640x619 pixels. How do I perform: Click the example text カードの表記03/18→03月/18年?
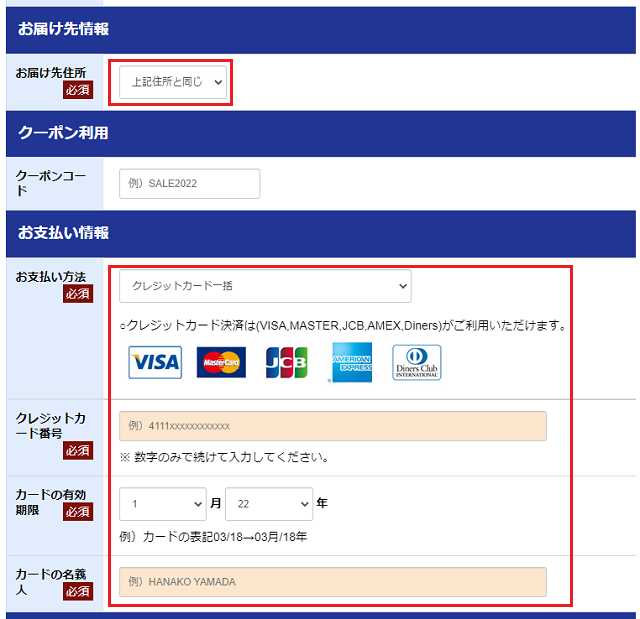click(213, 537)
